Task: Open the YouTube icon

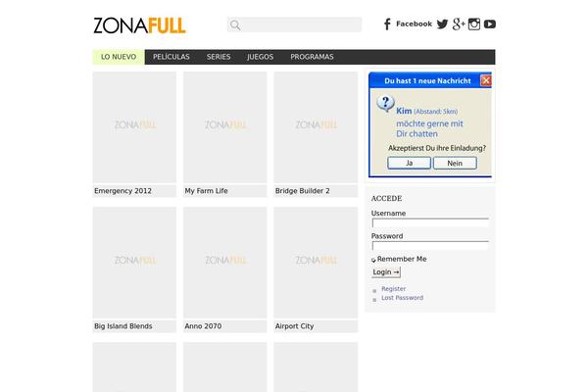Action: point(490,24)
